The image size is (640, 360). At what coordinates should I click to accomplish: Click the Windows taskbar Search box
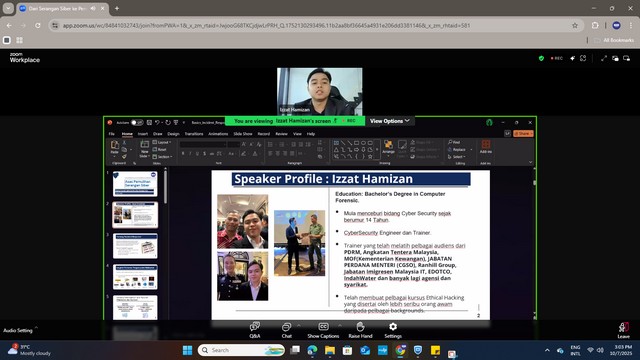(241, 350)
